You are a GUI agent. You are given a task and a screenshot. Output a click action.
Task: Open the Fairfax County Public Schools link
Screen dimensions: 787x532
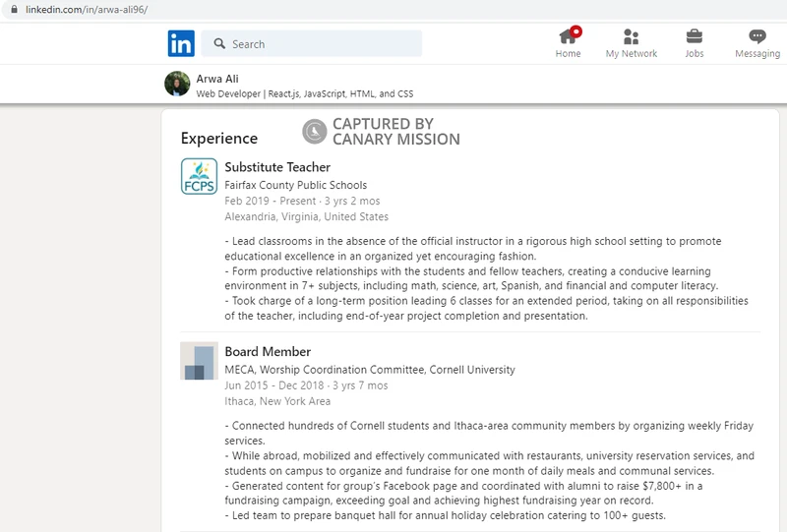point(296,185)
